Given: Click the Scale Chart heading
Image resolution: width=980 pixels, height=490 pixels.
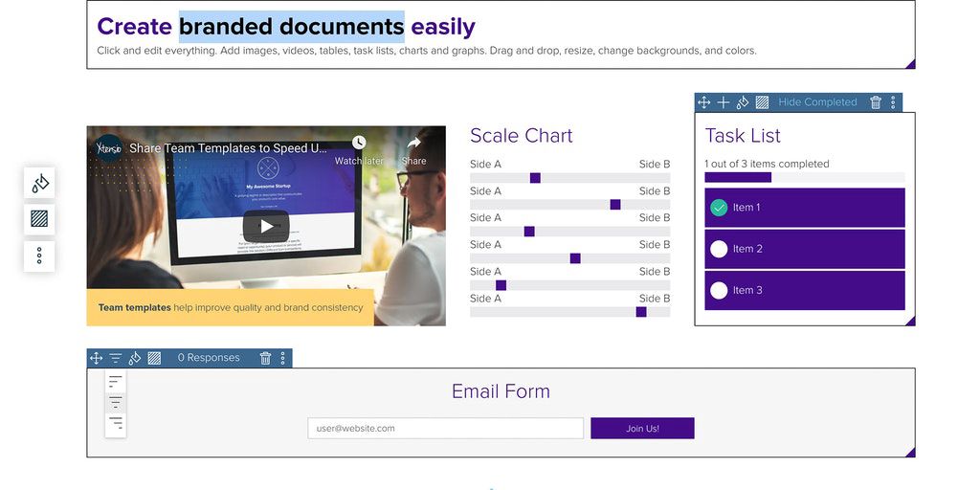Looking at the screenshot, I should [x=522, y=136].
